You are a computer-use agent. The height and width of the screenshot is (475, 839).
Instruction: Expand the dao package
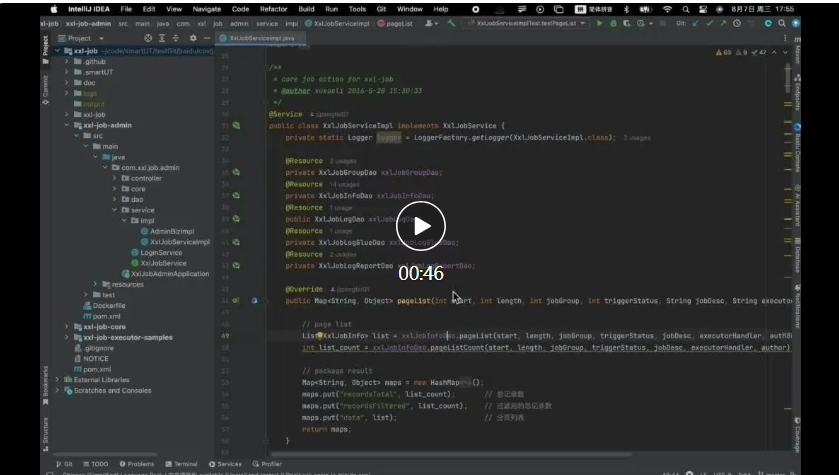click(115, 199)
